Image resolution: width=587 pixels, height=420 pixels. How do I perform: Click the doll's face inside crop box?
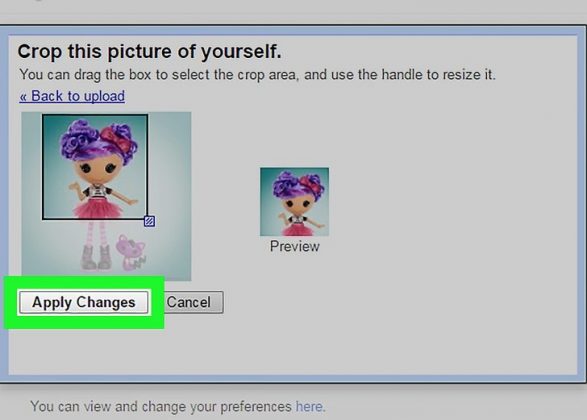[x=98, y=169]
